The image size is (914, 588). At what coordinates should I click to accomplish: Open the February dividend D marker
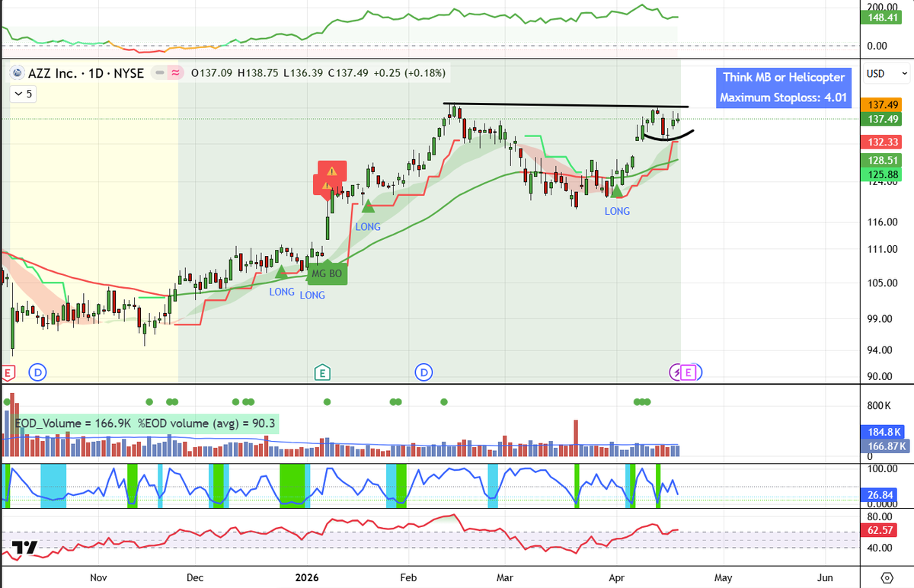tap(424, 372)
